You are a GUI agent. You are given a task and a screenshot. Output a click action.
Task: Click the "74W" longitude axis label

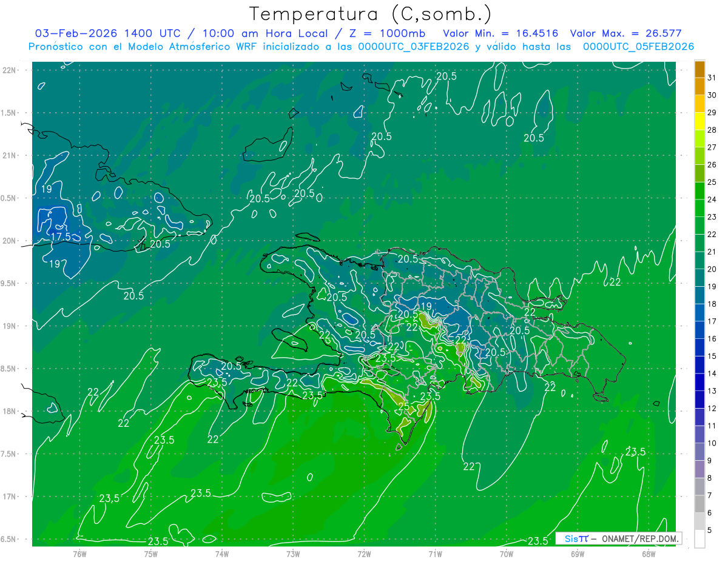(x=222, y=554)
